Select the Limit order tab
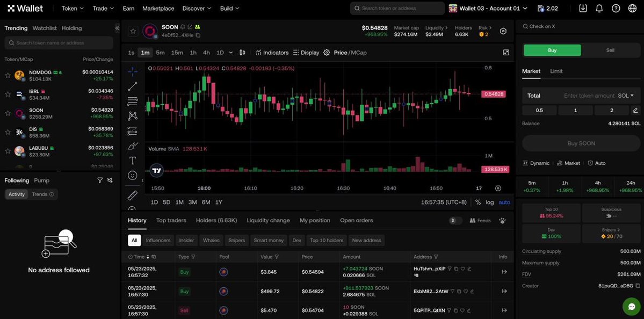The width and height of the screenshot is (644, 319). pos(556,71)
